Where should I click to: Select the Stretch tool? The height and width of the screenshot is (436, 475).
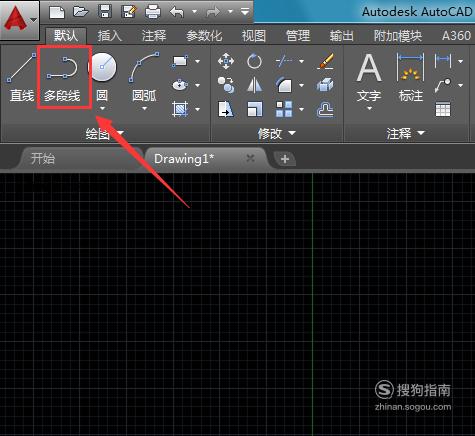226,109
